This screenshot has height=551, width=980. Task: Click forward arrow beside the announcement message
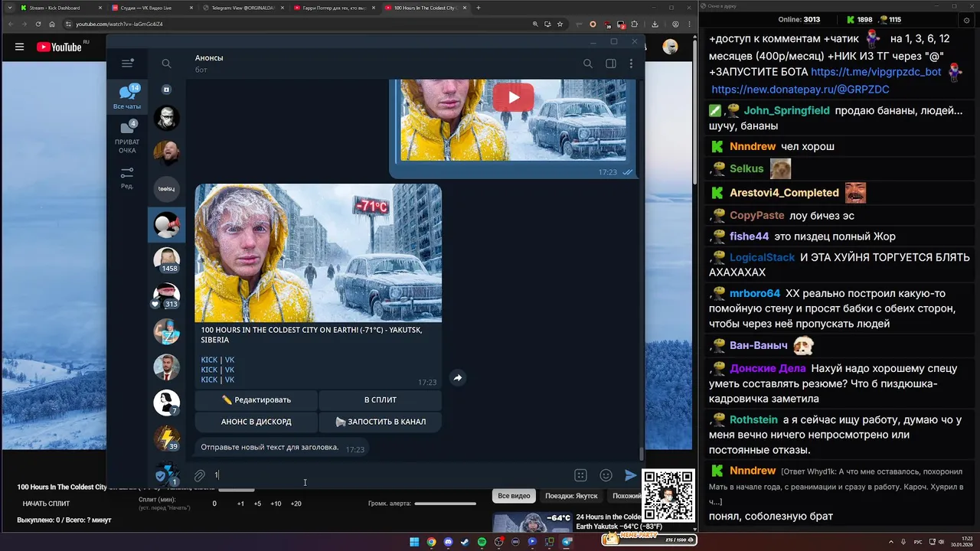click(457, 378)
